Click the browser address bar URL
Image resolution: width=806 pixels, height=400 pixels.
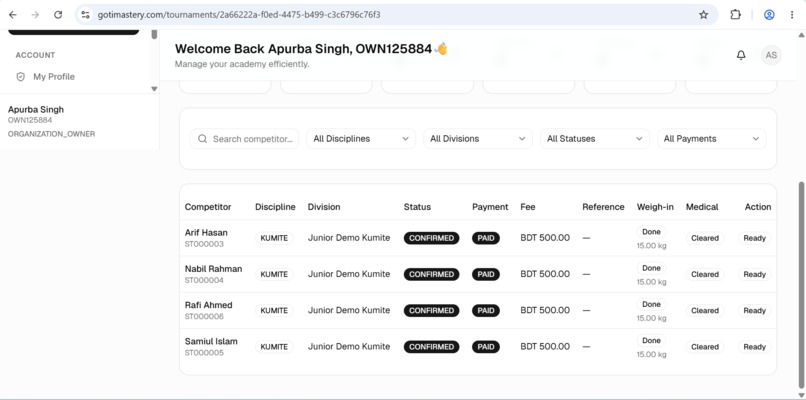coord(239,15)
